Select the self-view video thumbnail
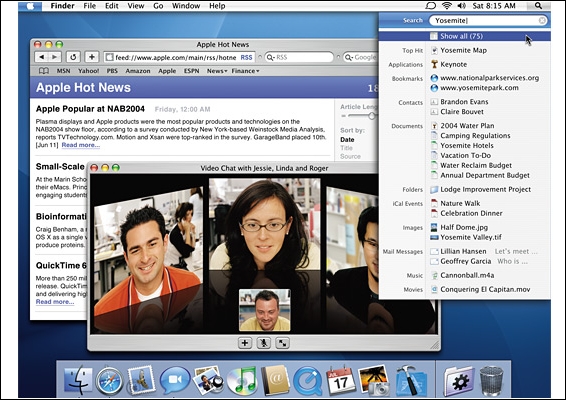566x400 pixels. pos(265,310)
